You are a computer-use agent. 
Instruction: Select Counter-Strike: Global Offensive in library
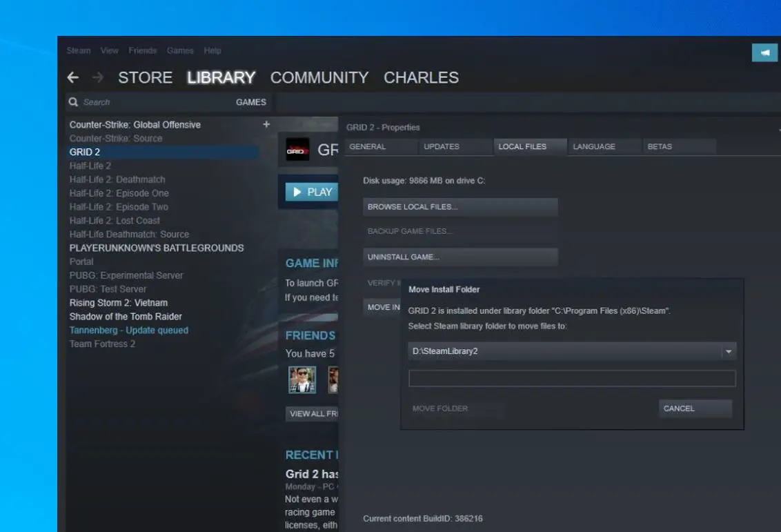135,124
